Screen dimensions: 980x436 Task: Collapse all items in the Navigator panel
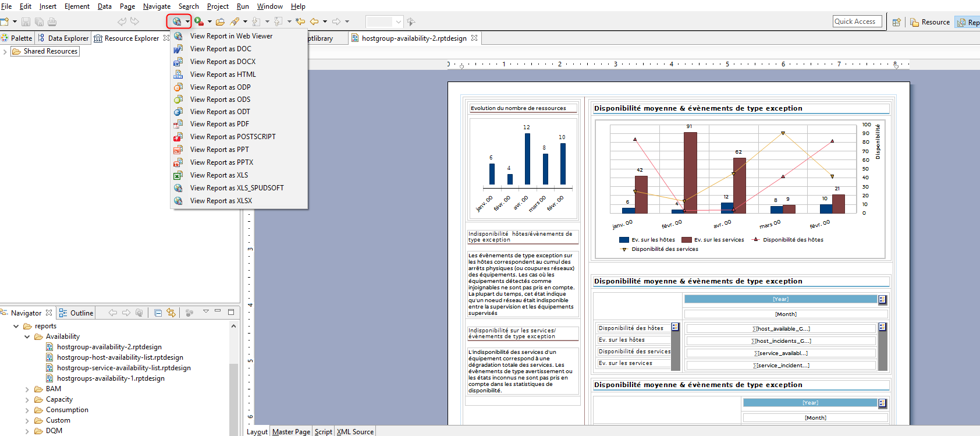click(x=158, y=313)
